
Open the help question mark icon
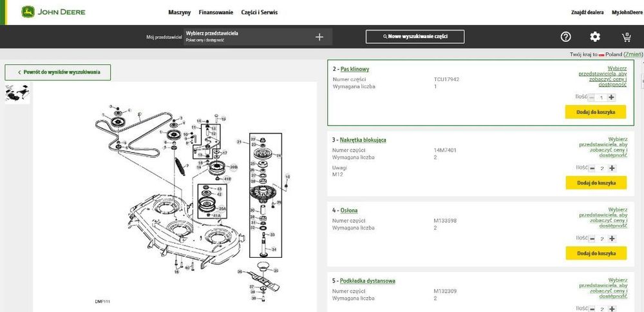click(565, 37)
